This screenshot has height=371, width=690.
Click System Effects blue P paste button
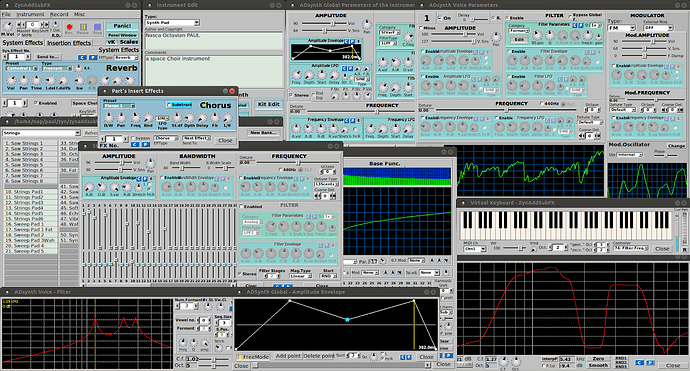click(x=92, y=57)
